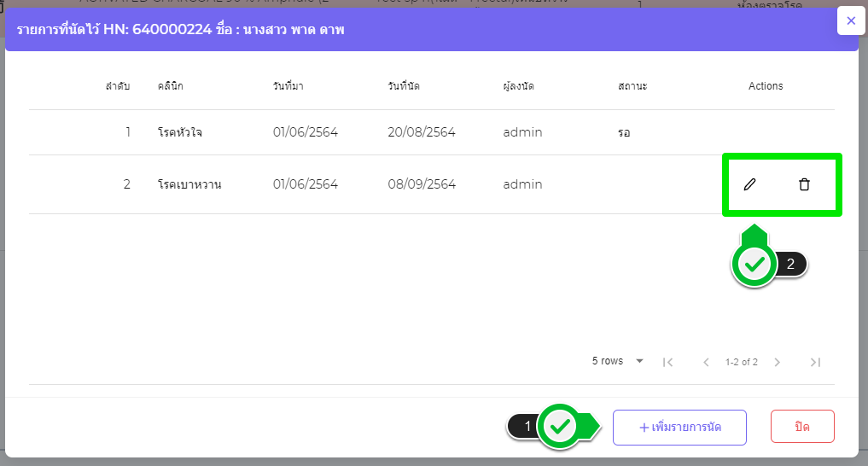Go to the previous page arrow
Screen dimensions: 868x466
(x=706, y=362)
